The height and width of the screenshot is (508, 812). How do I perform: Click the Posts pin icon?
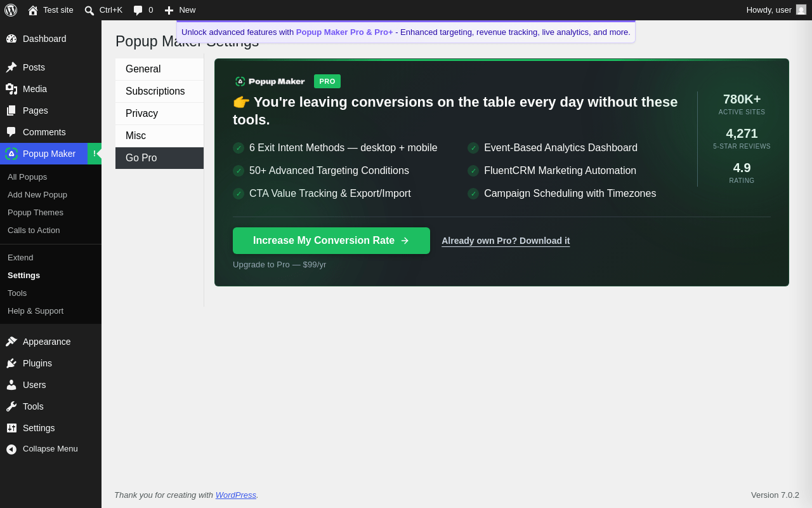click(x=11, y=67)
